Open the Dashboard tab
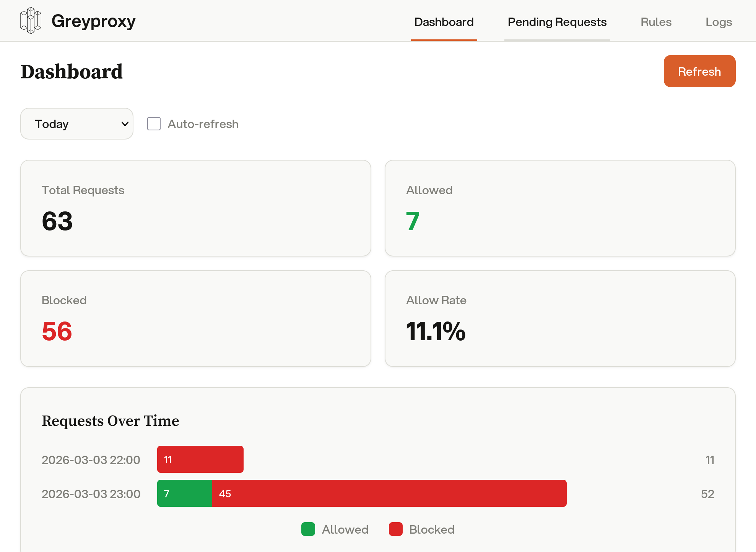 pos(444,22)
